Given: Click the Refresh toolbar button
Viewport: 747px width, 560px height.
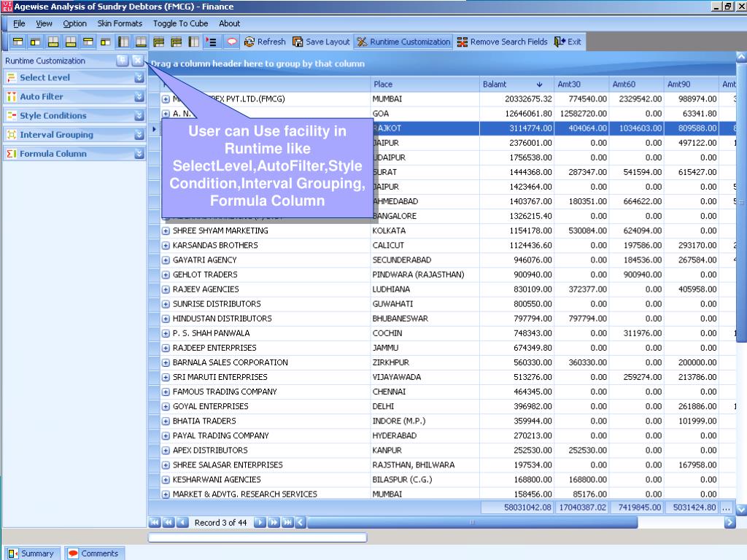Looking at the screenshot, I should pyautogui.click(x=265, y=42).
